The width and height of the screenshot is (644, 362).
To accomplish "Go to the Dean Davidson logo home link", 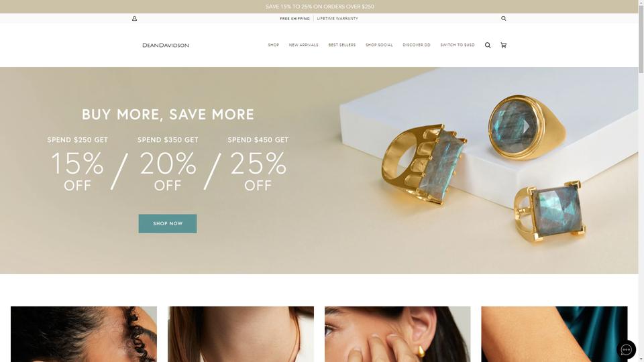I will [166, 45].
